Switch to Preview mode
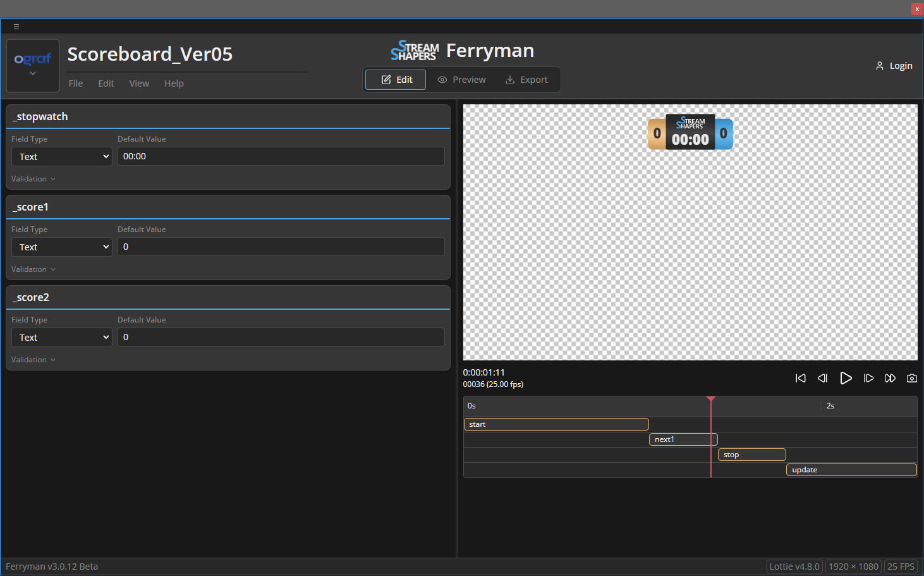The height and width of the screenshot is (576, 924). [x=462, y=80]
